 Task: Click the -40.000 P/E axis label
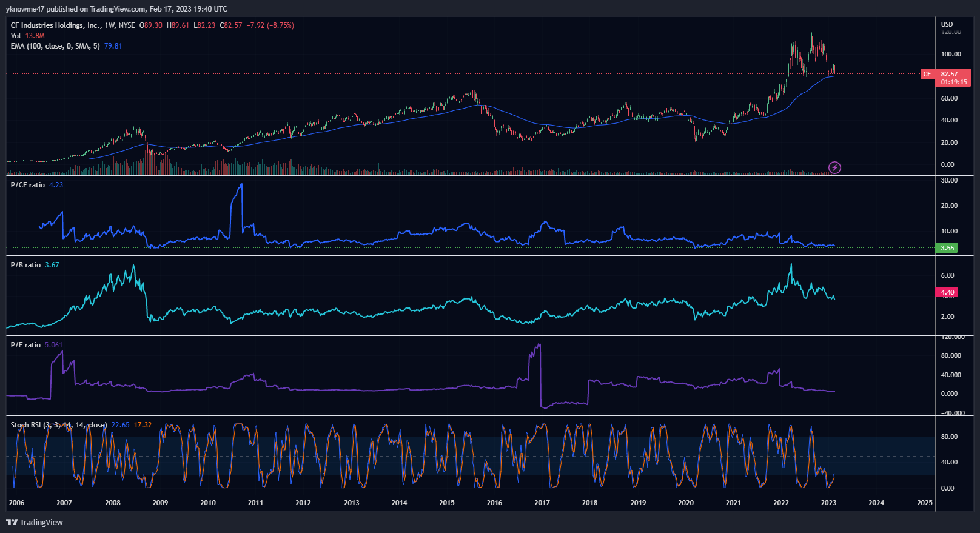click(952, 413)
